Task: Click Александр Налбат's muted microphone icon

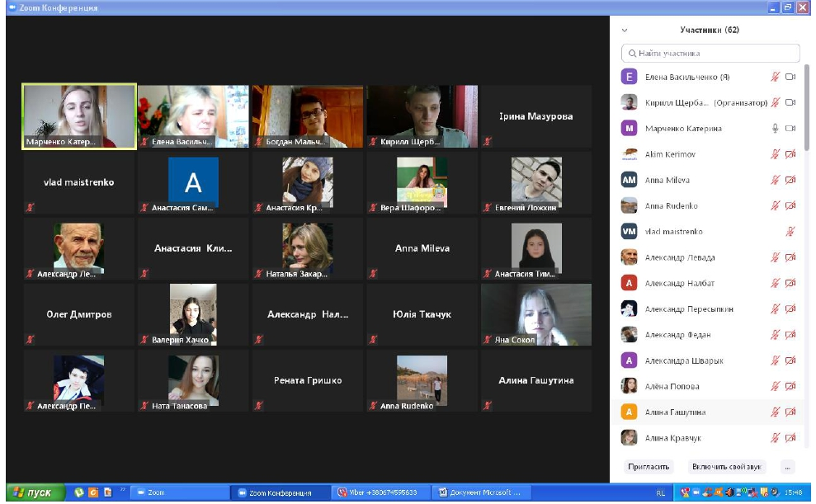Action: [775, 283]
